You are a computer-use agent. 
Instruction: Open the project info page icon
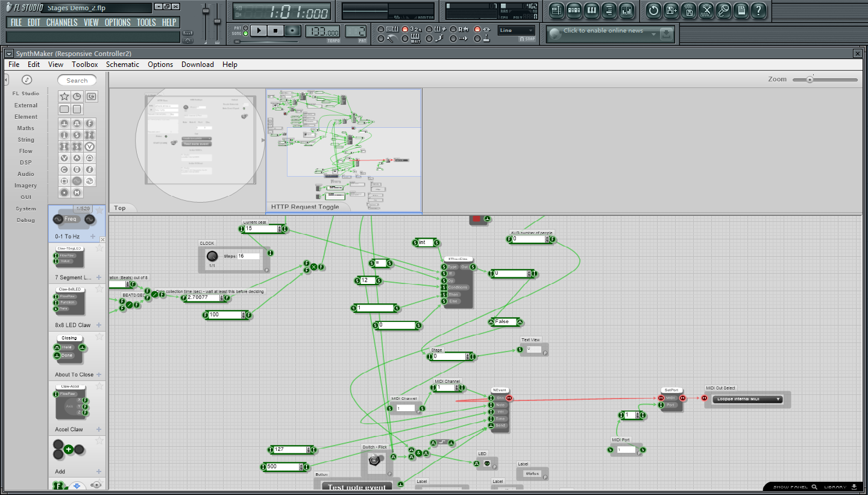741,10
